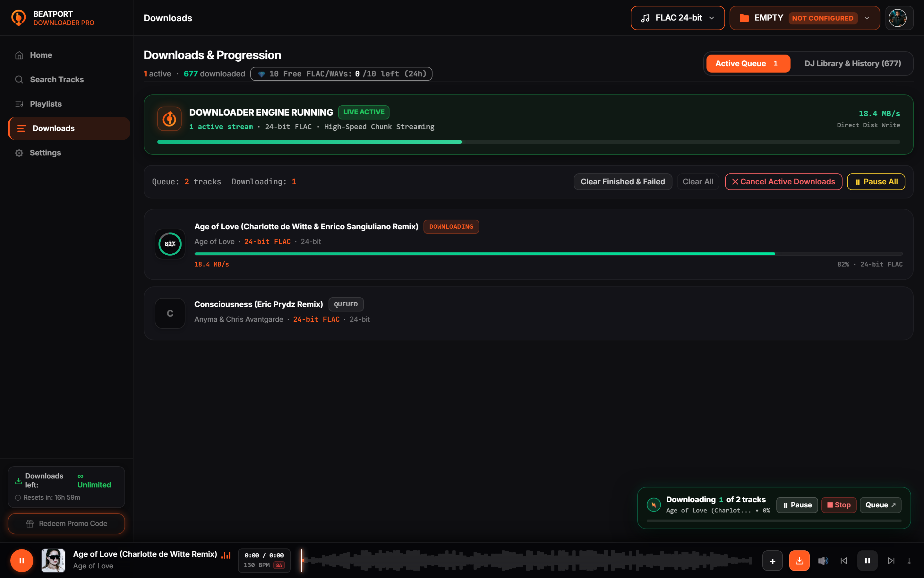This screenshot has height=578, width=924.
Task: Click the Settings gear icon
Action: (19, 153)
